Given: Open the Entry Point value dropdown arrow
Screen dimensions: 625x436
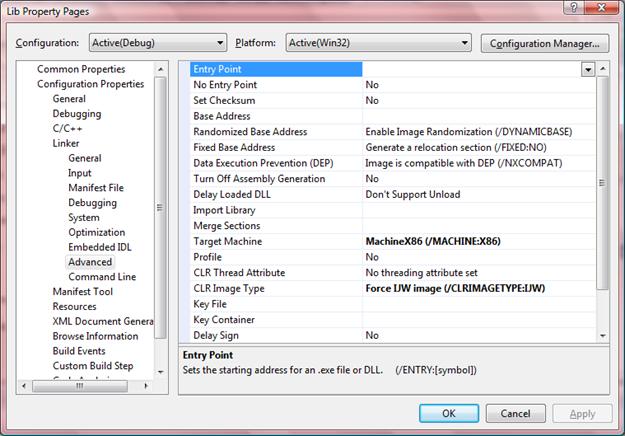Looking at the screenshot, I should point(588,69).
